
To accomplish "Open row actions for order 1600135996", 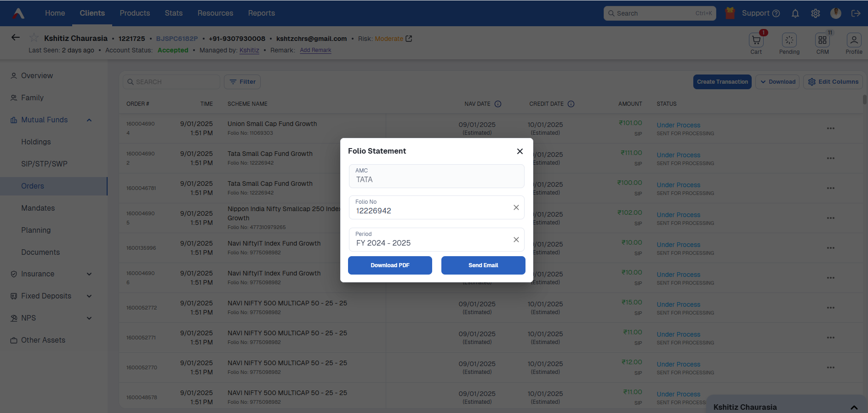I will [831, 248].
